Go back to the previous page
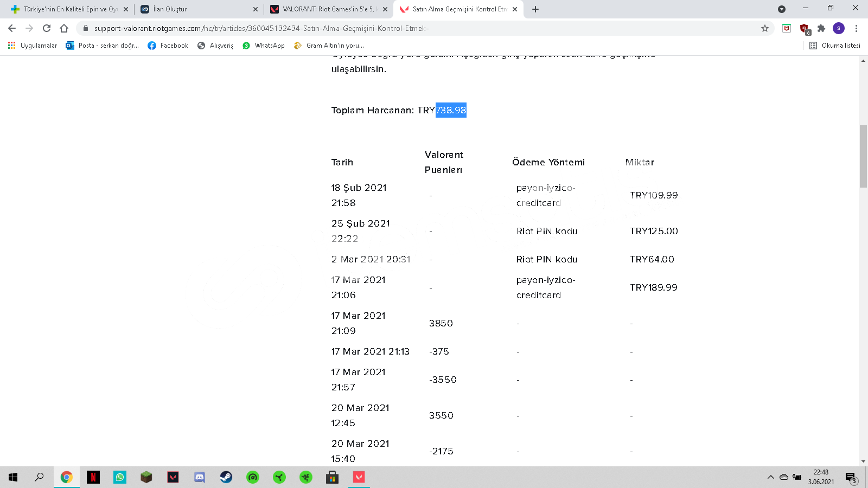Screen dimensions: 868x488 (12, 28)
